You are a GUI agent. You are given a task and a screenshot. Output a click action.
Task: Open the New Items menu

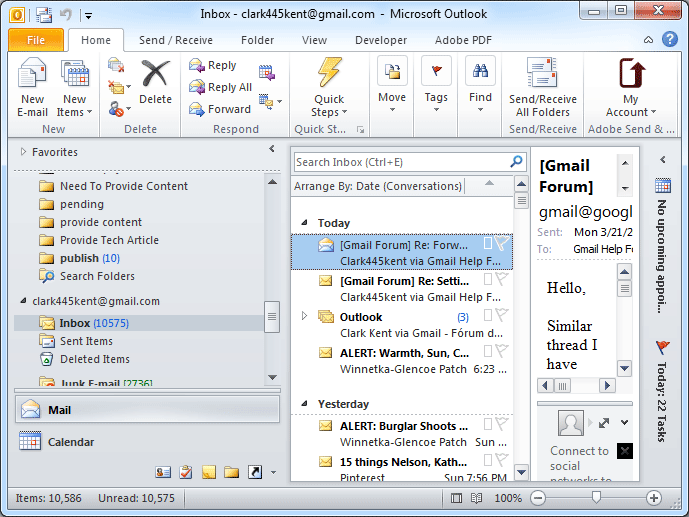[x=74, y=88]
